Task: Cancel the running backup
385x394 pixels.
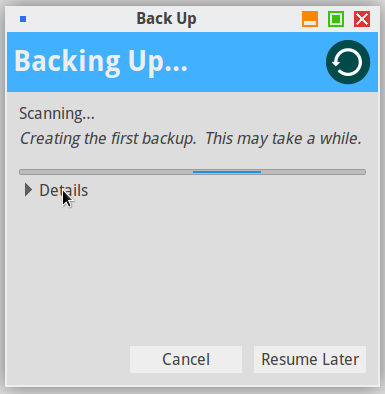Action: point(186,359)
